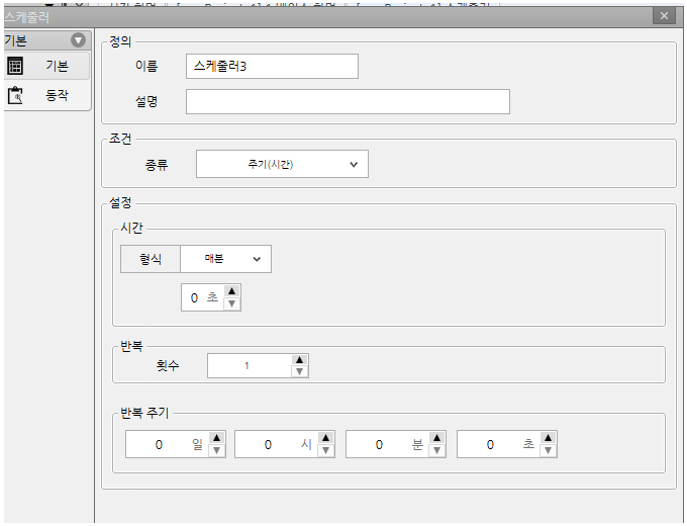Screen dimensions: 687x526
Task: Open the 기본 calendar icon in sidebar
Action: (x=15, y=66)
